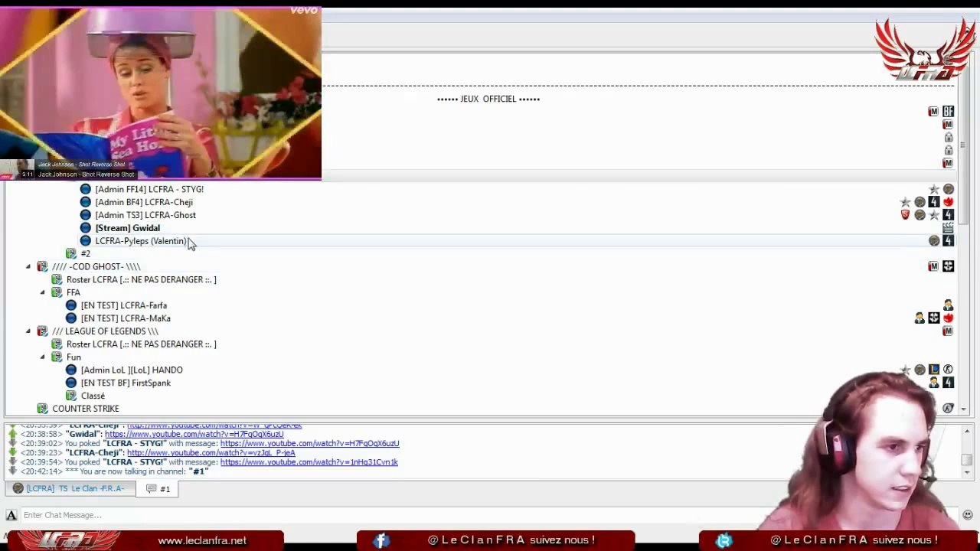Image resolution: width=980 pixels, height=551 pixels.
Task: Click the channel icon beside COUNTER STRIKE
Action: [x=42, y=409]
